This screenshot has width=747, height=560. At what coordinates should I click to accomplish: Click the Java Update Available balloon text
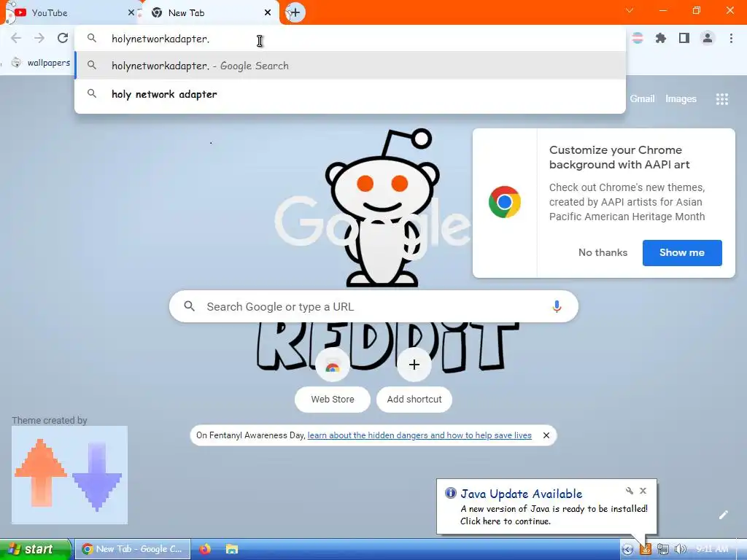point(521,494)
